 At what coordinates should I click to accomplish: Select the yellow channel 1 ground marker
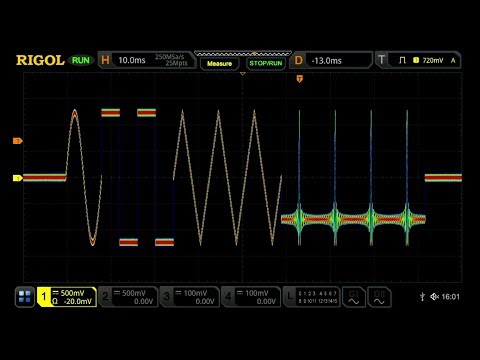18,178
